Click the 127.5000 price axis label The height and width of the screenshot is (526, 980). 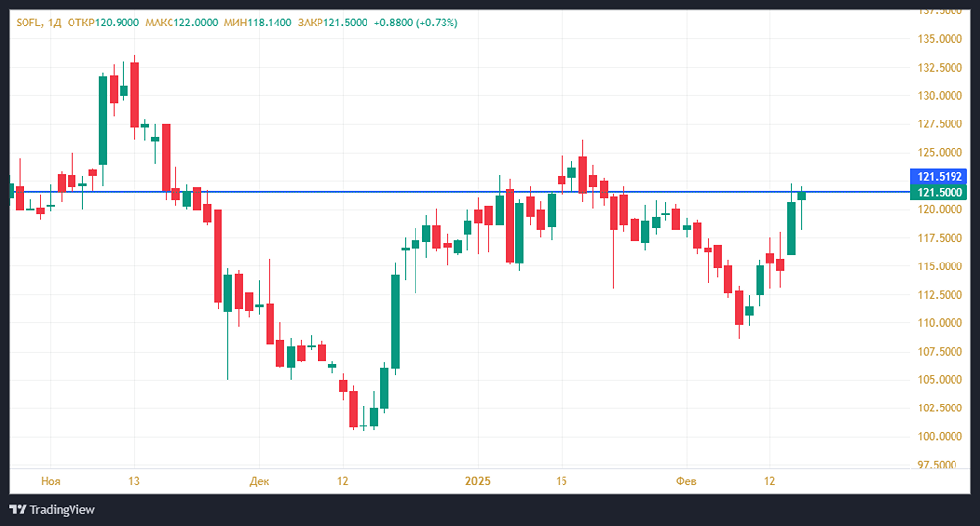[940, 123]
